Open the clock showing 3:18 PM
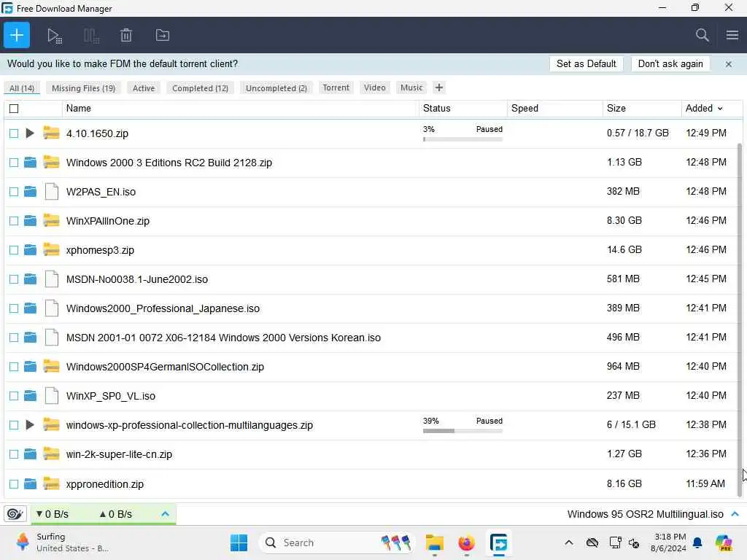 tap(669, 542)
